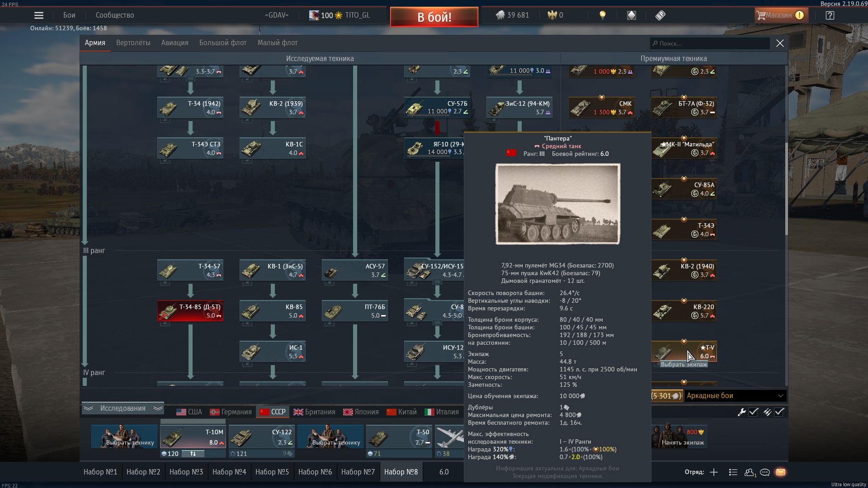Click the silver lions balance icon
The image size is (868, 488).
pos(500,15)
